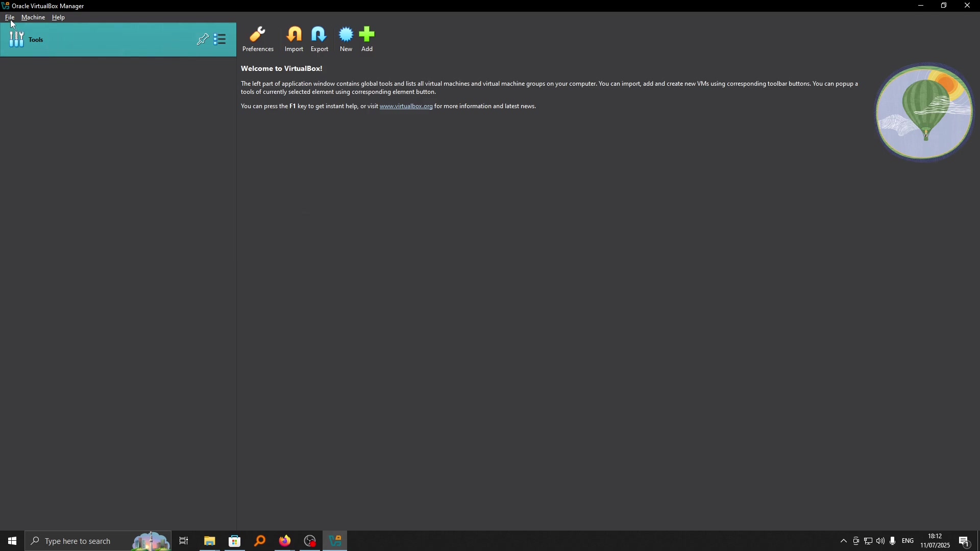This screenshot has width=980, height=551.
Task: Show hidden system tray icons
Action: tap(844, 541)
